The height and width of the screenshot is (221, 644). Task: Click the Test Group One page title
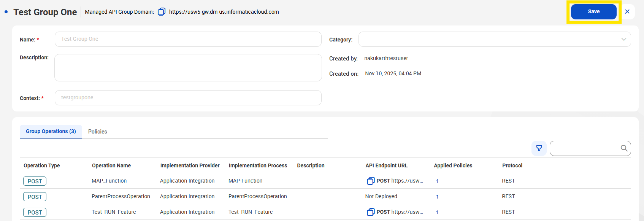click(x=45, y=12)
